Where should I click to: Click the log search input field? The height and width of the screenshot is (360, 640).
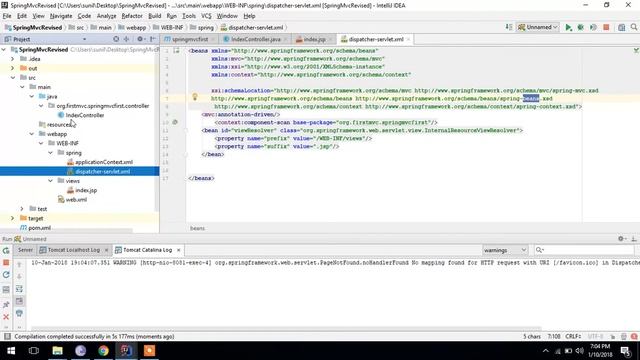584,250
